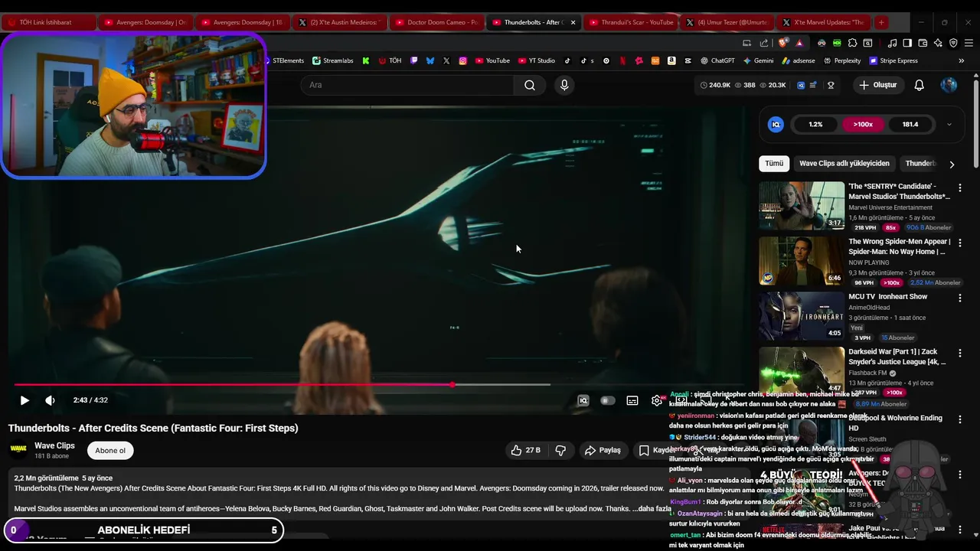
Task: Open the Stripe Express bookmark
Action: (x=893, y=60)
